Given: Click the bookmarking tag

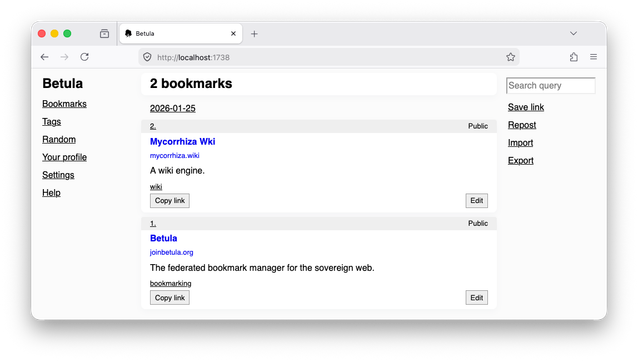Looking at the screenshot, I should tap(170, 283).
